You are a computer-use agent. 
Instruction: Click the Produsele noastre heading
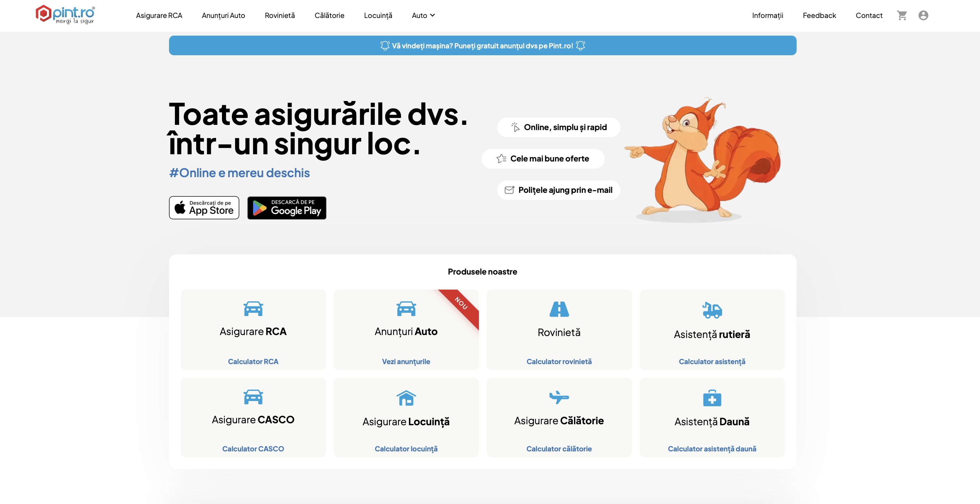pos(482,272)
